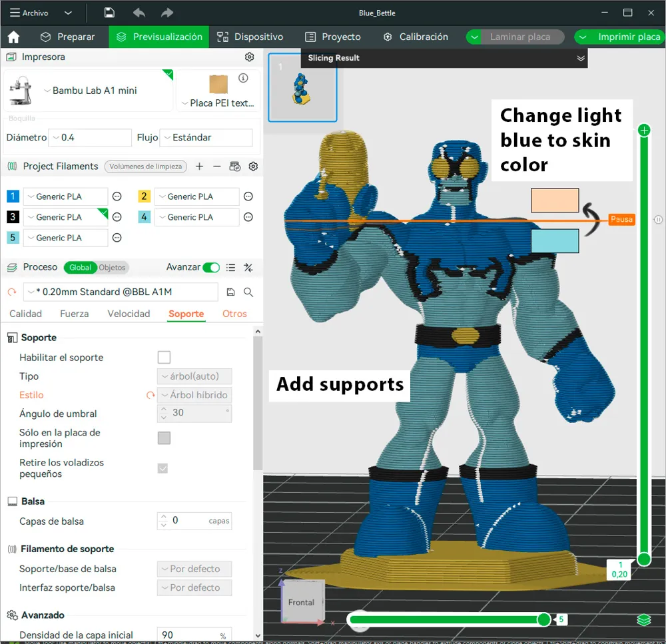Open options for filament 5 Generic PLA

(x=117, y=238)
